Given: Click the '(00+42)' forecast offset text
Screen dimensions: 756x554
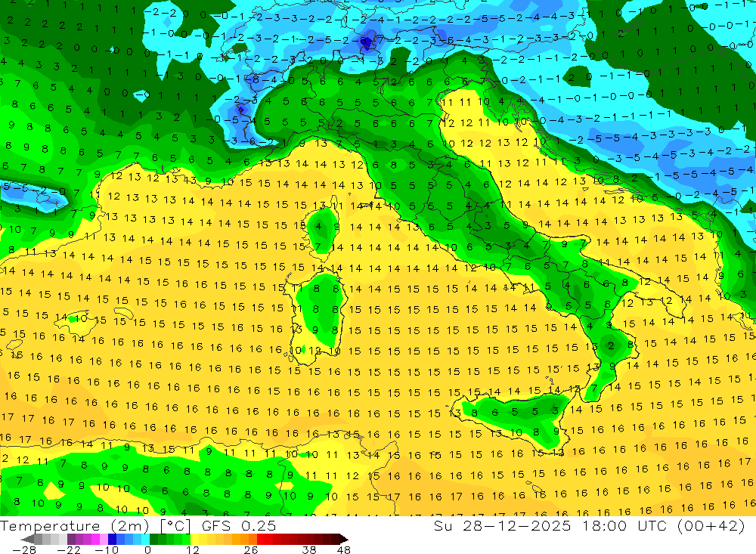Looking at the screenshot, I should [x=711, y=526].
